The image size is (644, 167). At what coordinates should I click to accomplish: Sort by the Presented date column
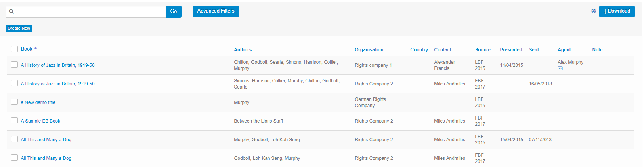click(511, 50)
